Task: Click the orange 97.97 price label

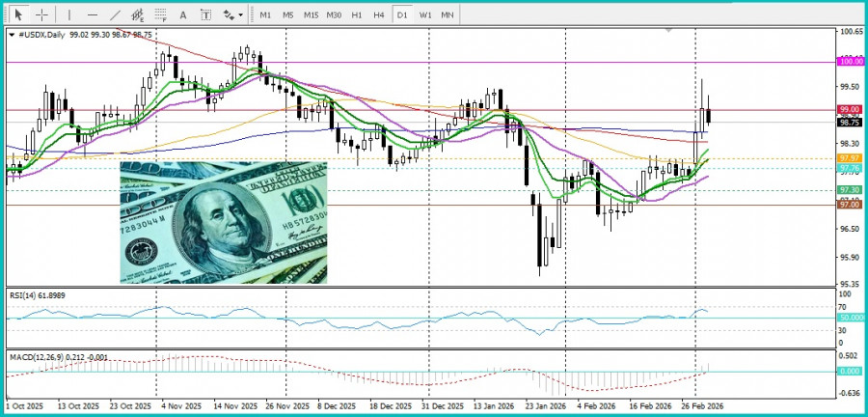Action: (x=851, y=158)
